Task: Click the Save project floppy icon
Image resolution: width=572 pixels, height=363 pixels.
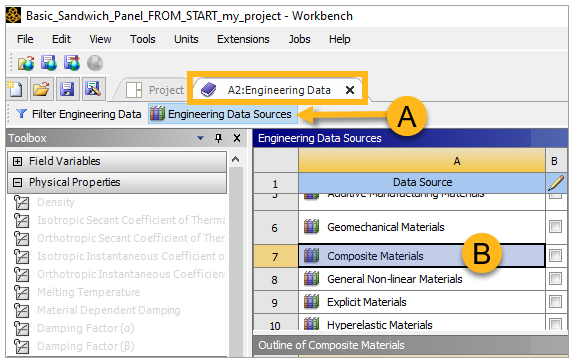Action: point(67,89)
